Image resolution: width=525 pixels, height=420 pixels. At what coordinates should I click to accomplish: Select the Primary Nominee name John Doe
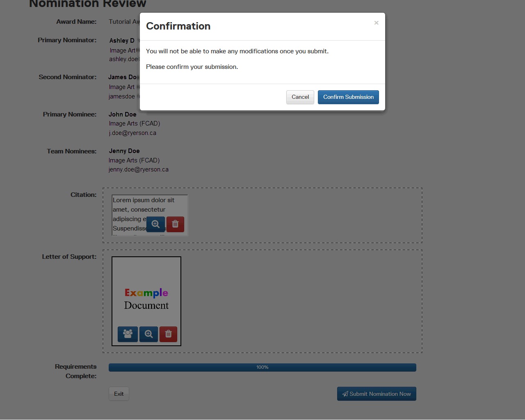pyautogui.click(x=123, y=114)
